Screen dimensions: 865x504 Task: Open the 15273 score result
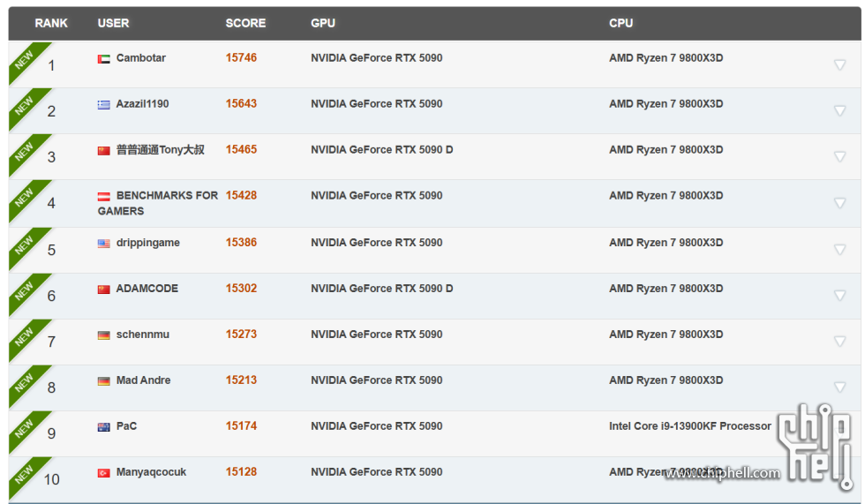click(241, 334)
